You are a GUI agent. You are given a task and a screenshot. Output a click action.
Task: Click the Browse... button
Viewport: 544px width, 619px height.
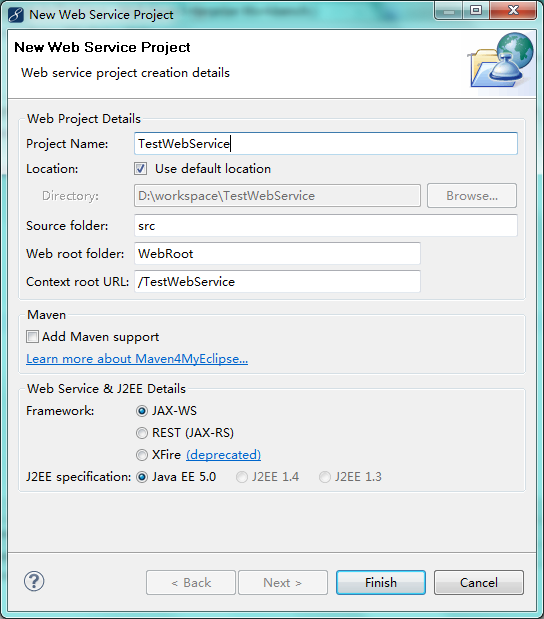[x=472, y=195]
